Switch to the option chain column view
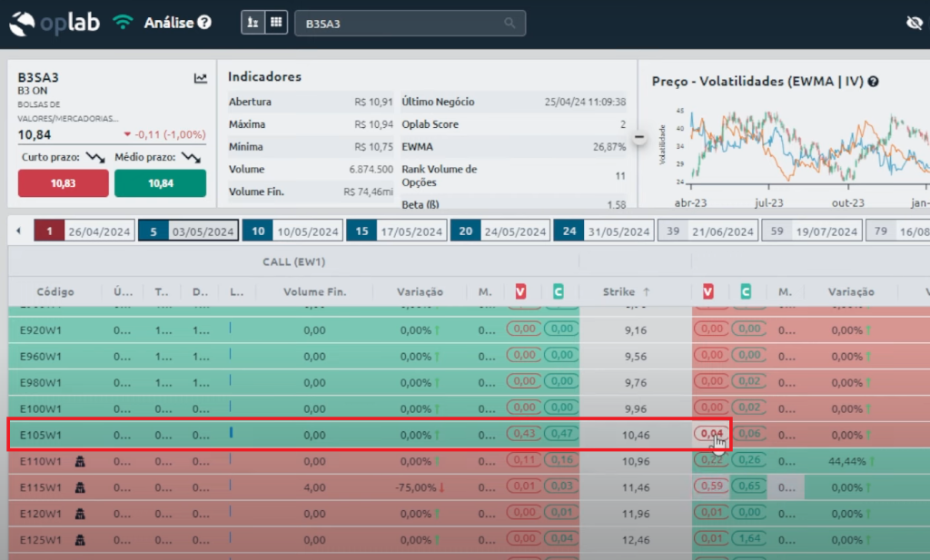The height and width of the screenshot is (560, 930). (252, 23)
